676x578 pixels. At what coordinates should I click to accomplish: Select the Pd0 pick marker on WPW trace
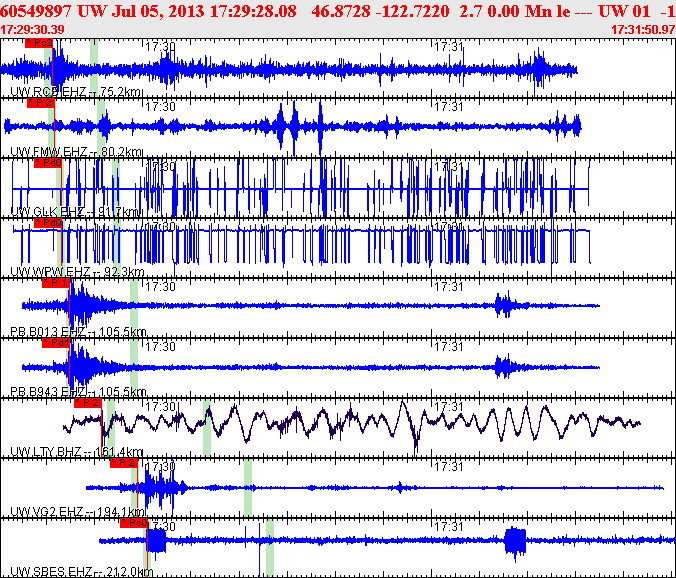point(48,223)
